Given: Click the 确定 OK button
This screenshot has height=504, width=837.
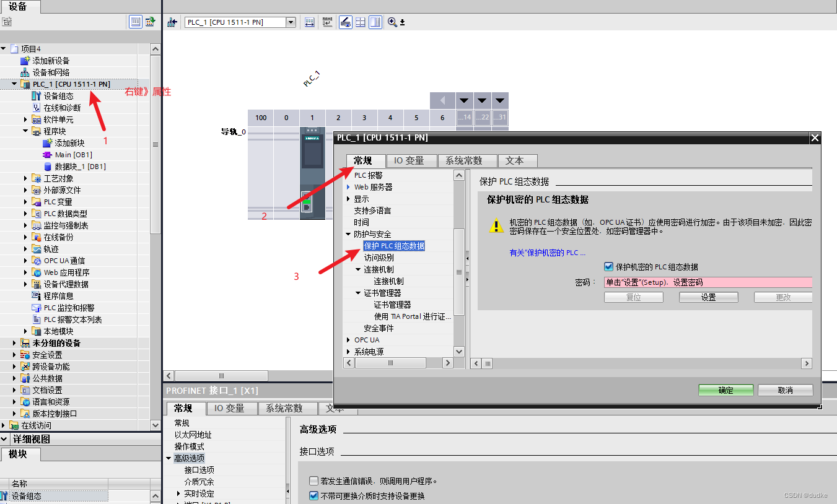Looking at the screenshot, I should (x=725, y=390).
